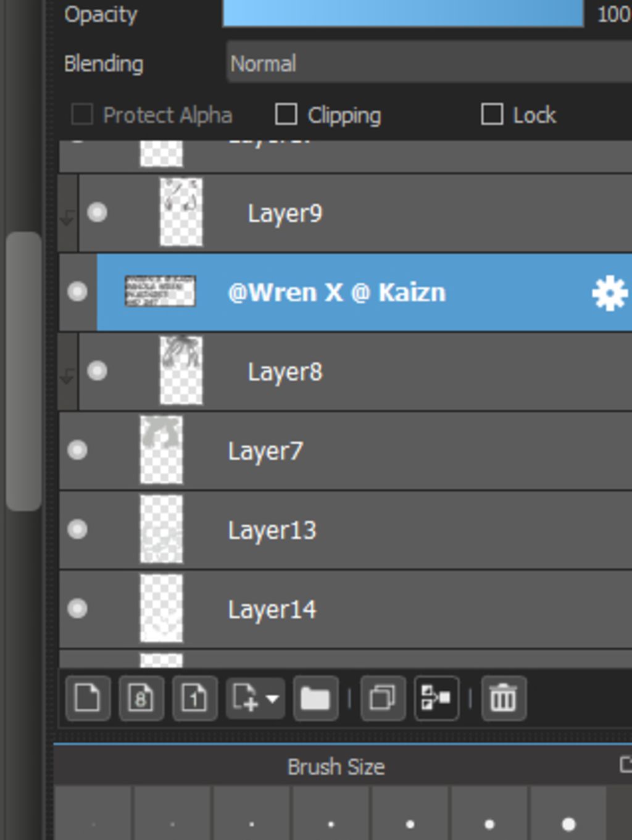Enable the Clipping checkbox
632x840 pixels.
point(286,114)
